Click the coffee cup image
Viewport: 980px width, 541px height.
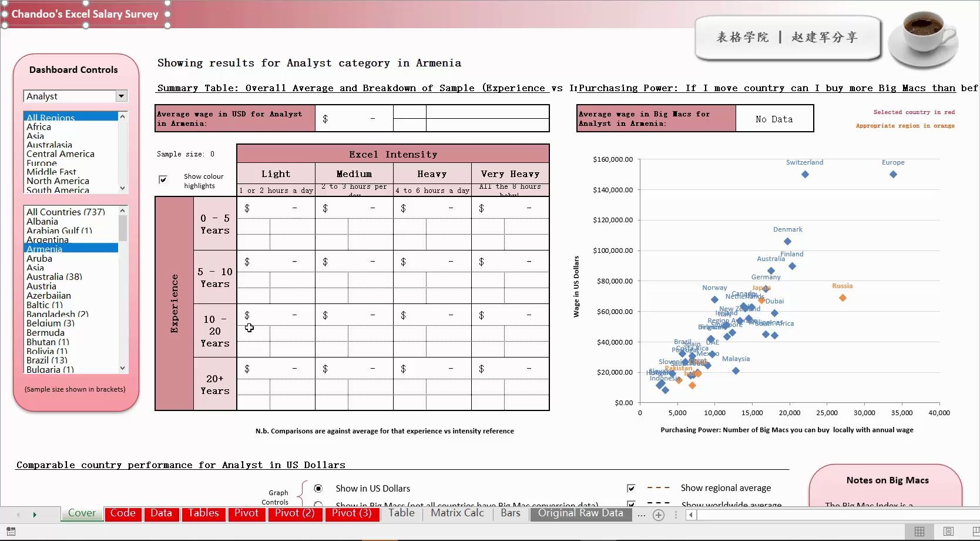pyautogui.click(x=923, y=39)
